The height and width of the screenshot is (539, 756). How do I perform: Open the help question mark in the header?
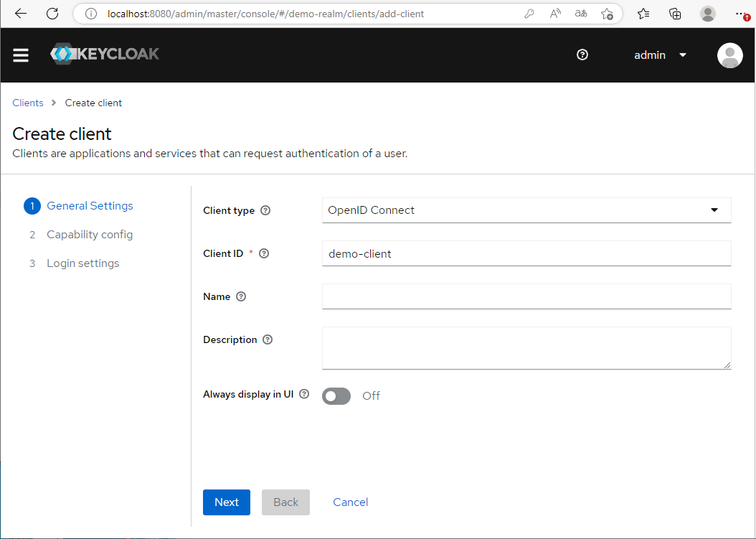582,55
